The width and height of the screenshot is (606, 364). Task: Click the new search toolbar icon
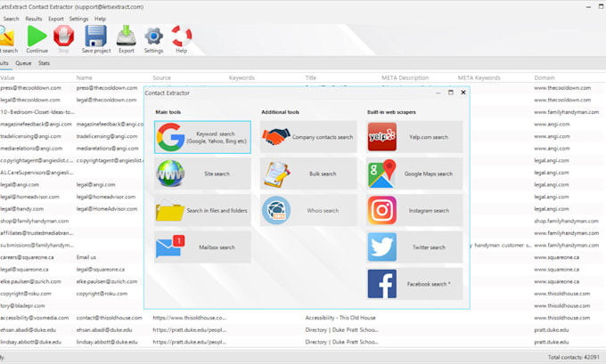[6, 36]
